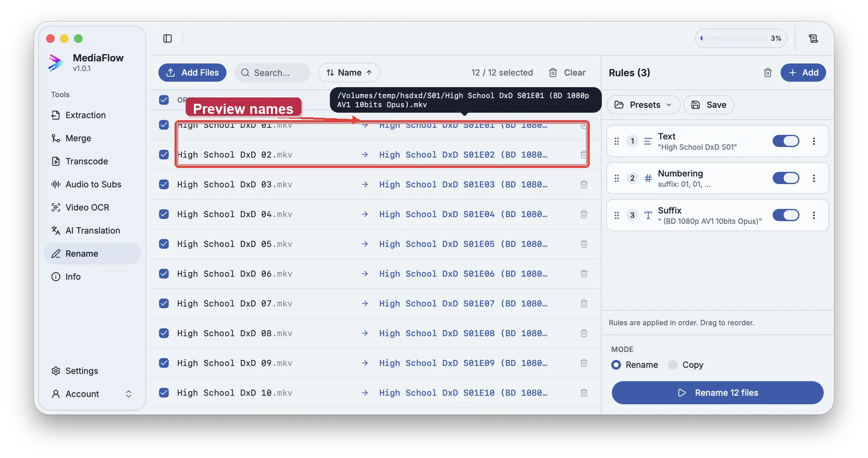The height and width of the screenshot is (458, 868).
Task: Save the current rules preset
Action: coord(708,105)
